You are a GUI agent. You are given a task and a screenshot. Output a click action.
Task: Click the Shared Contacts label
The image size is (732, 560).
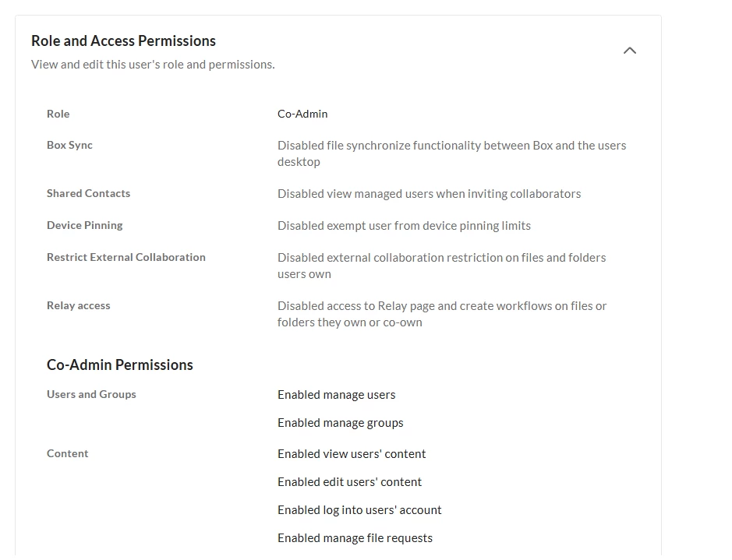88,193
